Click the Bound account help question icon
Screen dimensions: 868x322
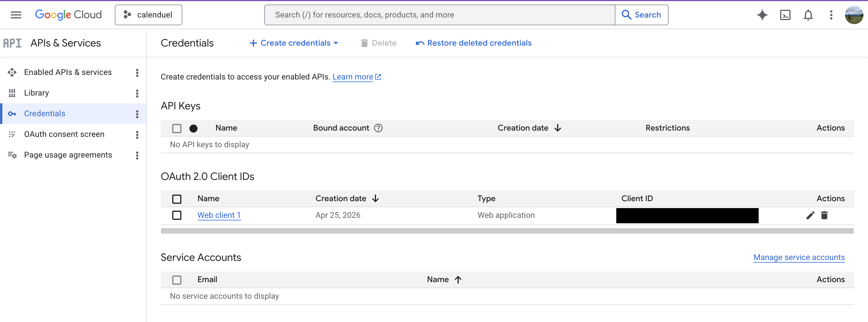point(378,128)
